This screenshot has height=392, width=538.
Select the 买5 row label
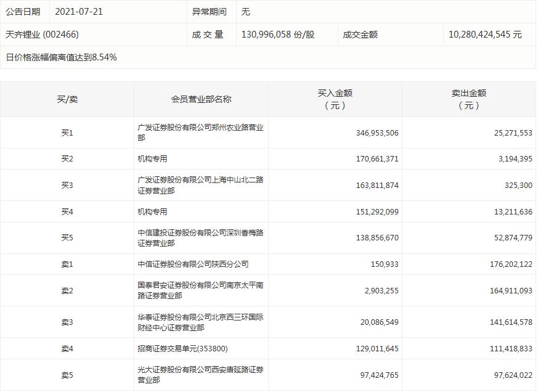tap(67, 237)
